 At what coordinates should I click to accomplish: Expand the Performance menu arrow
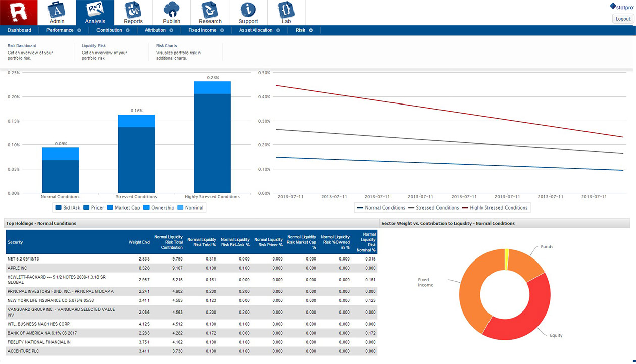79,30
